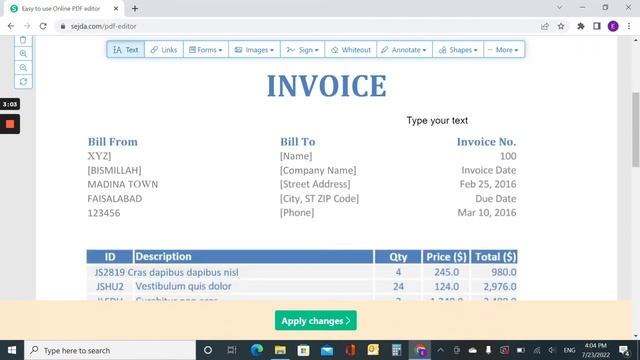Click the 'Bill To' heading
This screenshot has height=360, width=640.
tap(298, 142)
